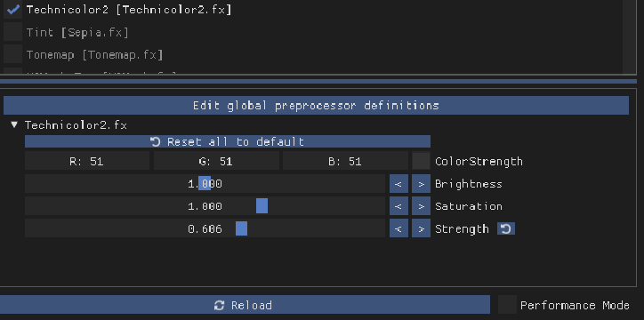Click Edit global preprocessor definitions
The image size is (644, 320).
tap(316, 106)
